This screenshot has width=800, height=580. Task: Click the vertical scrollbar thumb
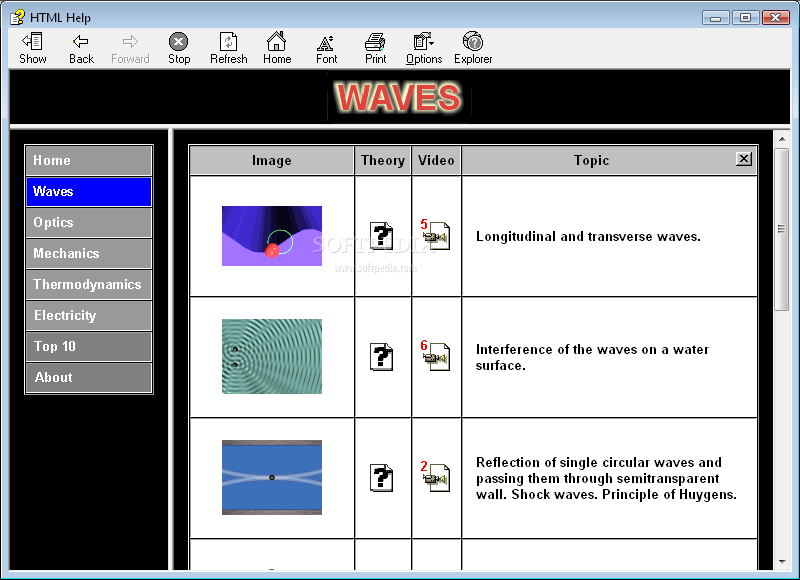point(782,229)
